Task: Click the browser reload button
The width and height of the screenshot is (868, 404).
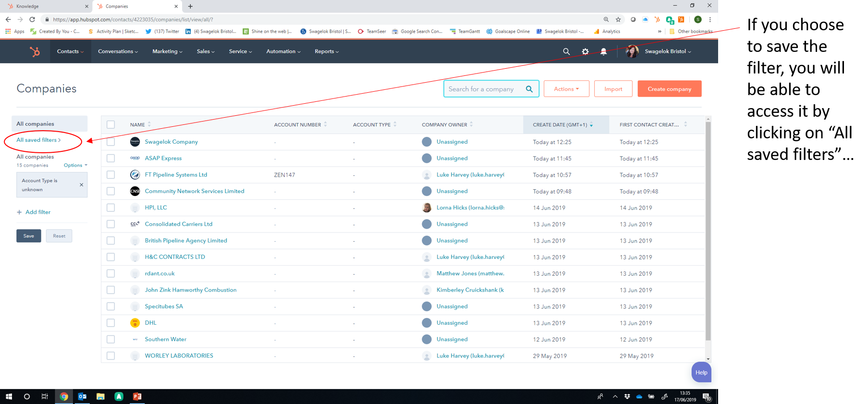Action: [32, 20]
